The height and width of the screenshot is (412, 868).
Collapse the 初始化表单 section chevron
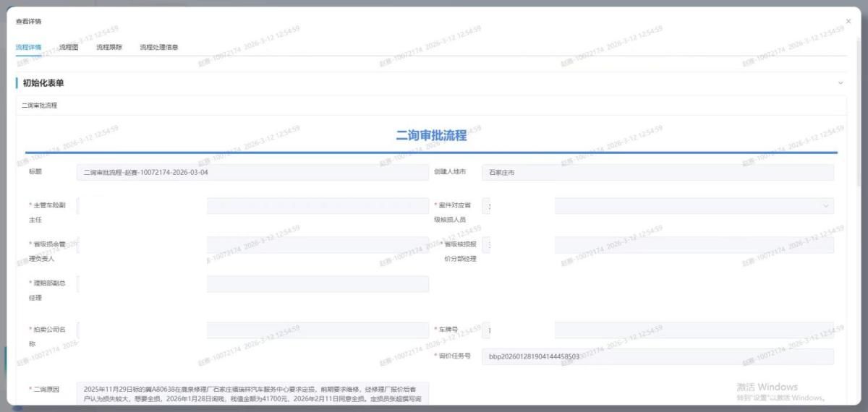click(841, 83)
